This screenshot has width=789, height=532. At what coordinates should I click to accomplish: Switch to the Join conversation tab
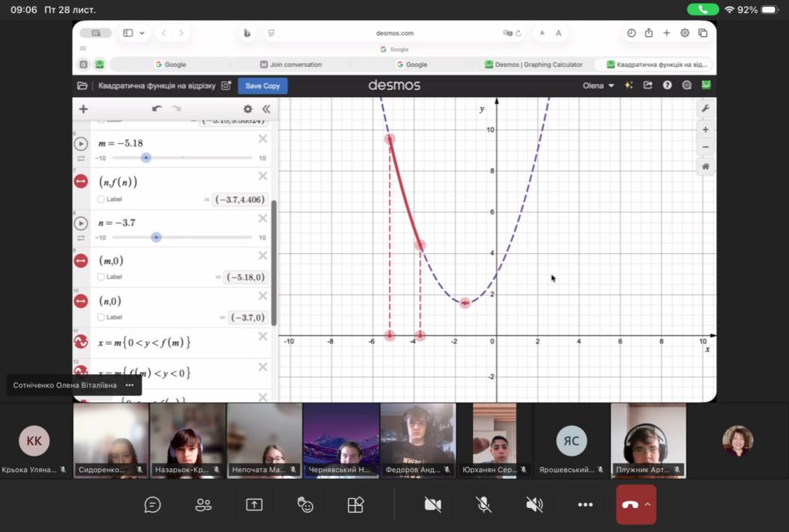click(x=291, y=65)
